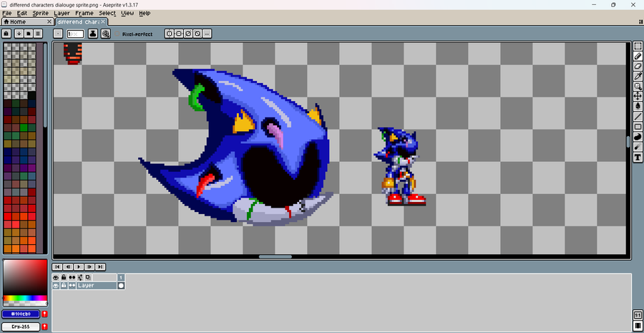Click the second symmetry mode button

[x=179, y=34]
